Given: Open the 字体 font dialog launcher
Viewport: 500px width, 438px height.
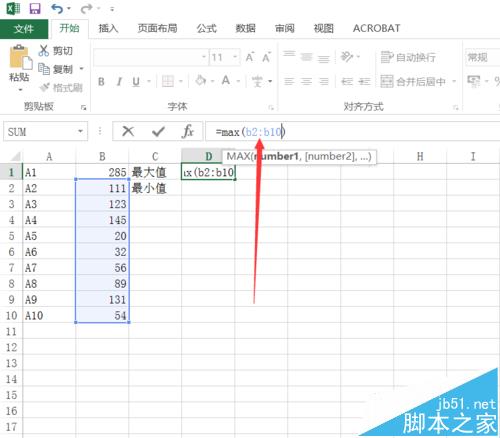Looking at the screenshot, I should click(x=271, y=107).
